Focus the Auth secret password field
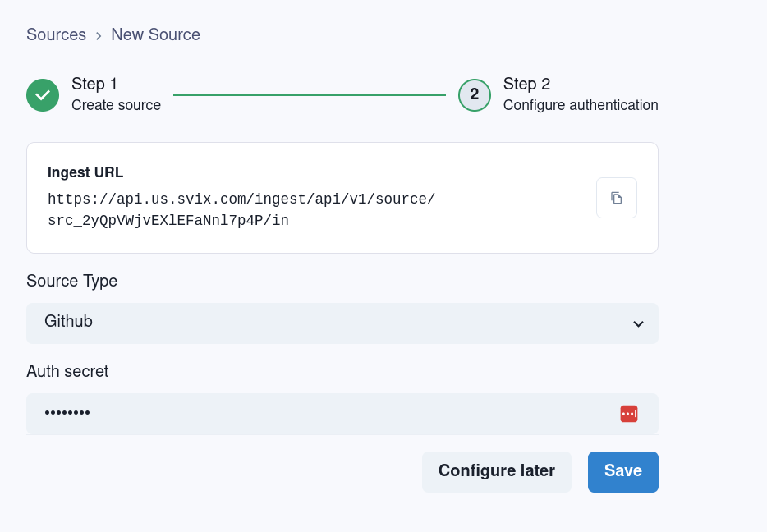This screenshot has height=532, width=767. coord(312,414)
